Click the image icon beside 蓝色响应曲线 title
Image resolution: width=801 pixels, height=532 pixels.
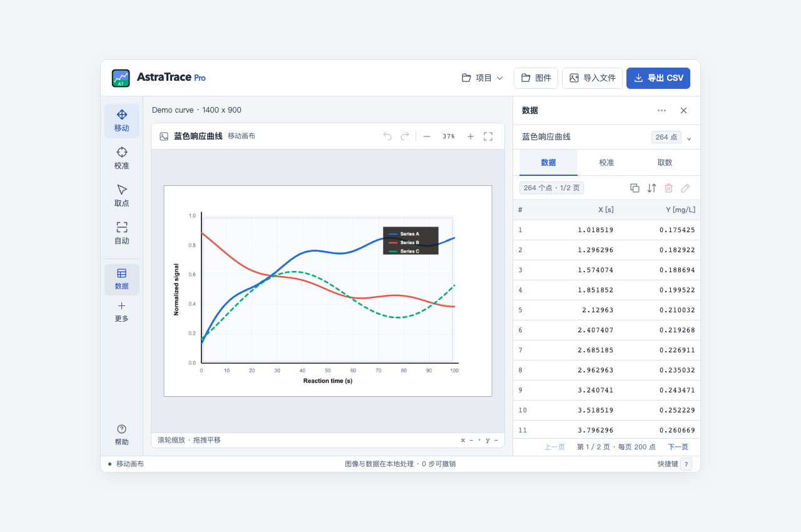tap(164, 136)
